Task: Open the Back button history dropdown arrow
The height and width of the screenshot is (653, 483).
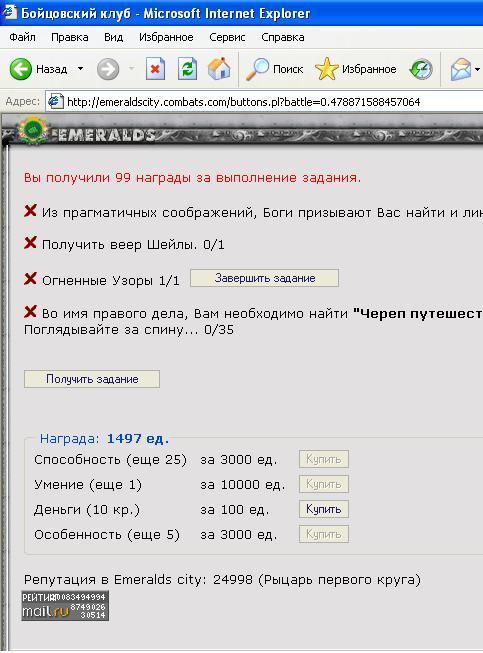Action: pos(80,68)
